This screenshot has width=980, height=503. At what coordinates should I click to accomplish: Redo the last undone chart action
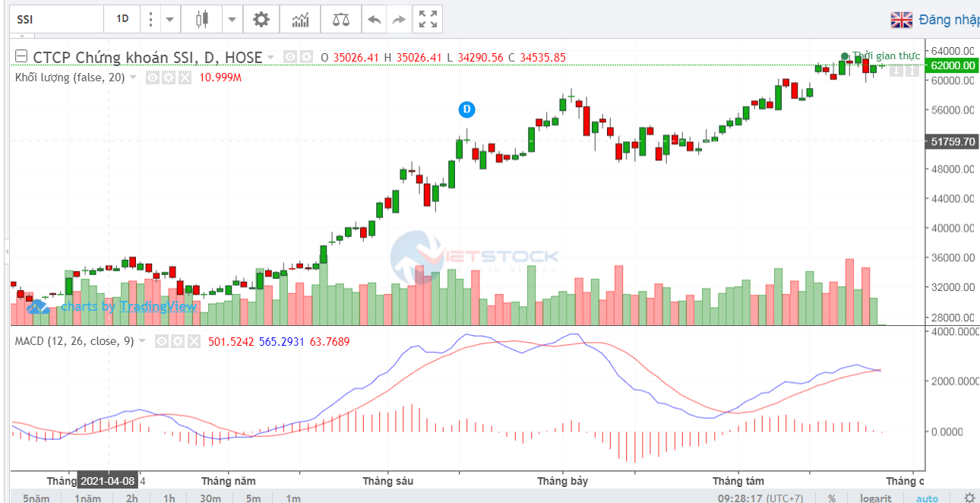coord(399,19)
